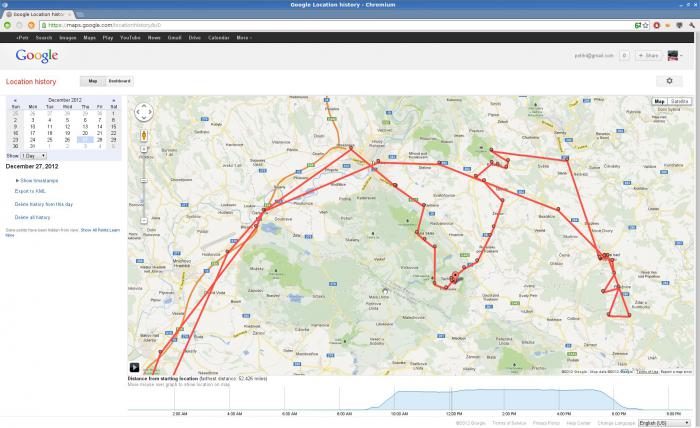Image resolution: width=700 pixels, height=428 pixels.
Task: Open Play in Google bar
Action: 108,38
